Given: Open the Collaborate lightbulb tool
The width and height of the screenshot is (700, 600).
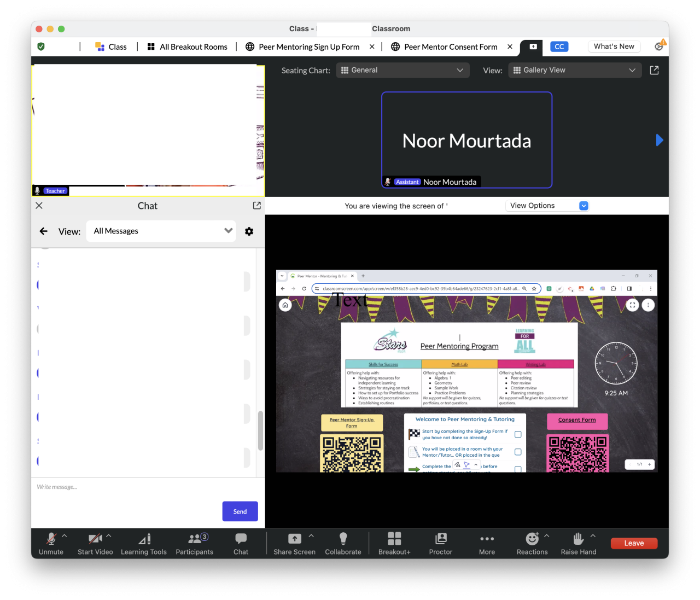Looking at the screenshot, I should pos(343,544).
